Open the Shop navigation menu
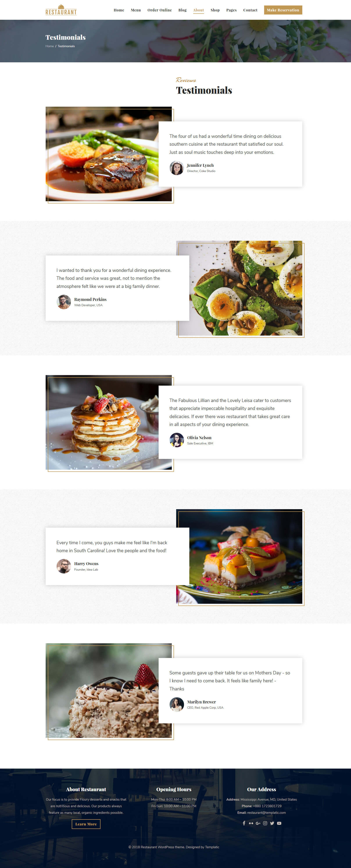 pyautogui.click(x=215, y=10)
